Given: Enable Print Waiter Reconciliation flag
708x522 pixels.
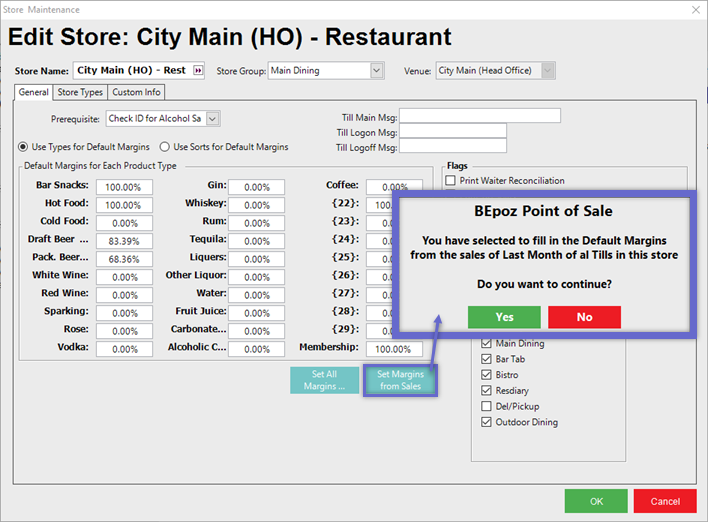Looking at the screenshot, I should pos(450,181).
